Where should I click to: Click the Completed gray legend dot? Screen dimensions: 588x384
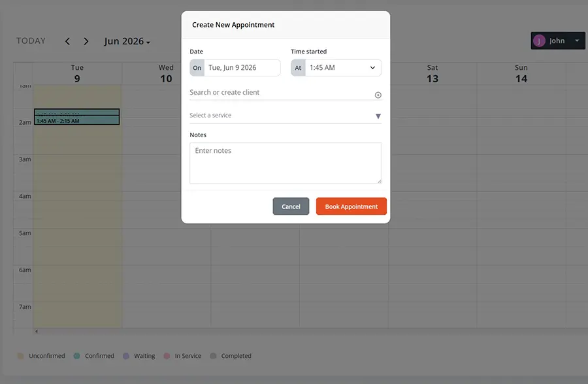(213, 356)
